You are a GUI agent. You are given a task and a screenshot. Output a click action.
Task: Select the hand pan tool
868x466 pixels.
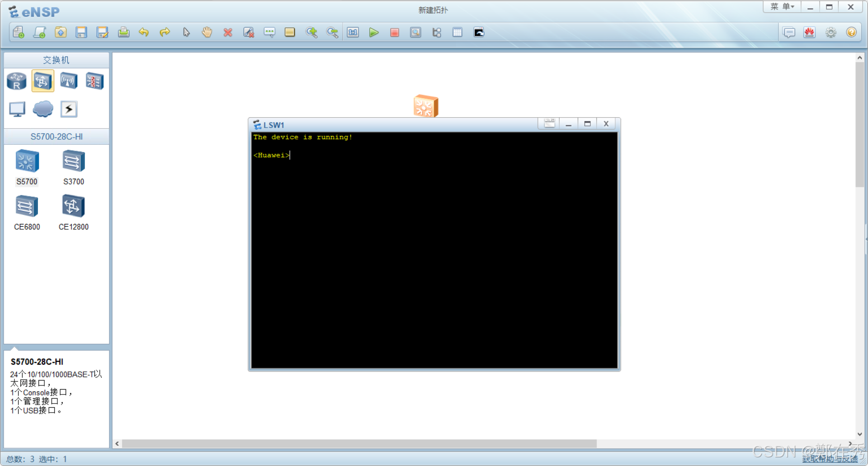[207, 32]
